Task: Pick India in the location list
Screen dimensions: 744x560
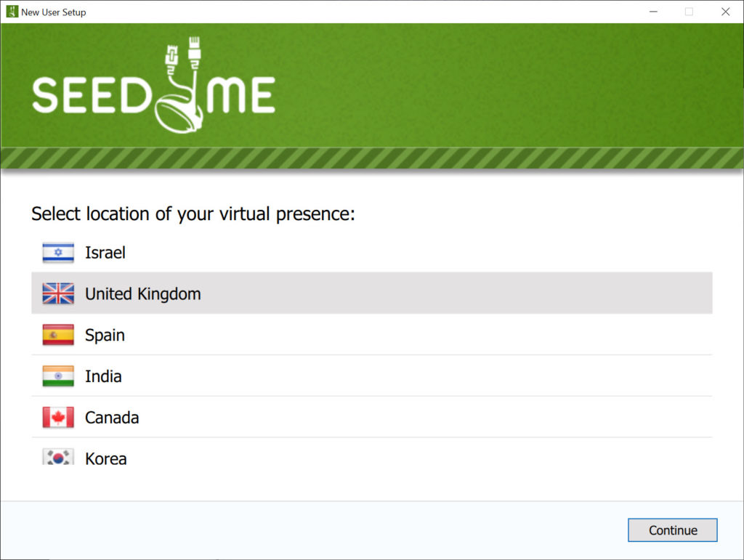Action: [372, 376]
